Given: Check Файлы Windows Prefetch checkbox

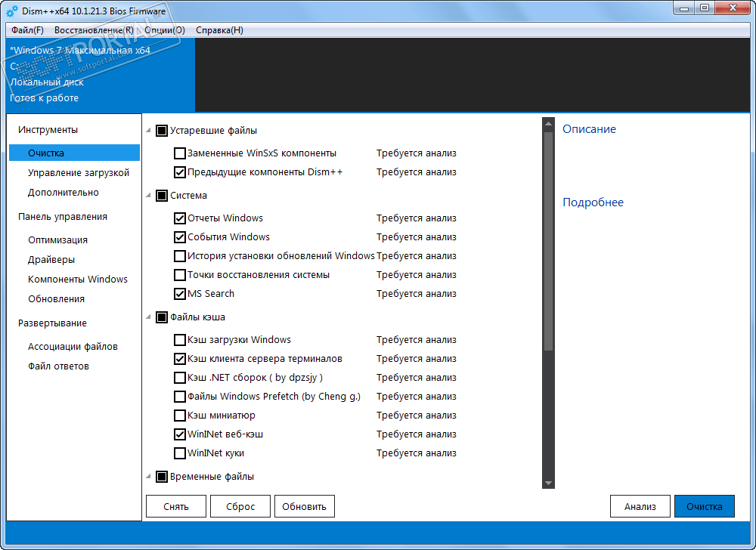Looking at the screenshot, I should 179,397.
